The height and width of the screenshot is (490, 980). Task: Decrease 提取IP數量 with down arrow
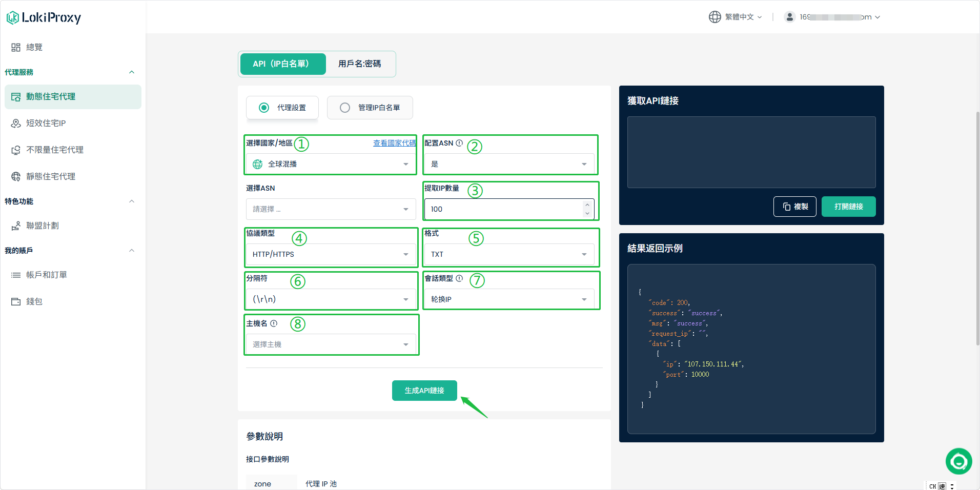[587, 213]
